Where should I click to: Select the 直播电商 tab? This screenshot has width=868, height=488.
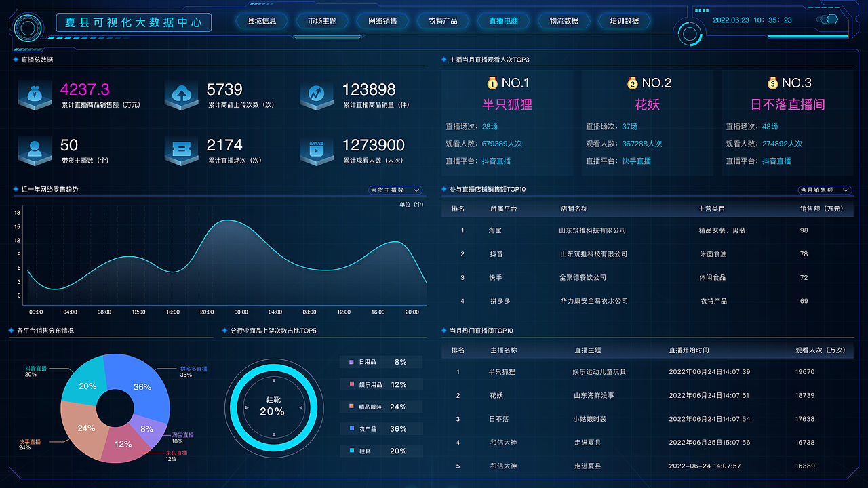pos(503,21)
